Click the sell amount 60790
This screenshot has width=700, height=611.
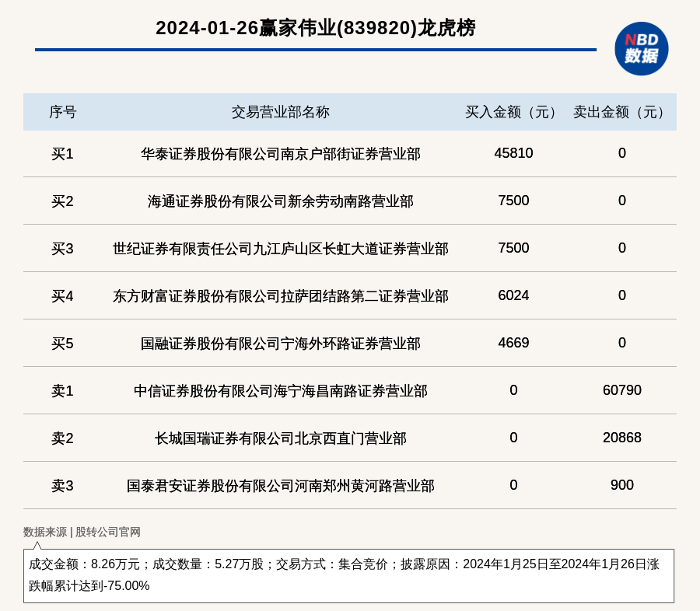[x=622, y=390]
